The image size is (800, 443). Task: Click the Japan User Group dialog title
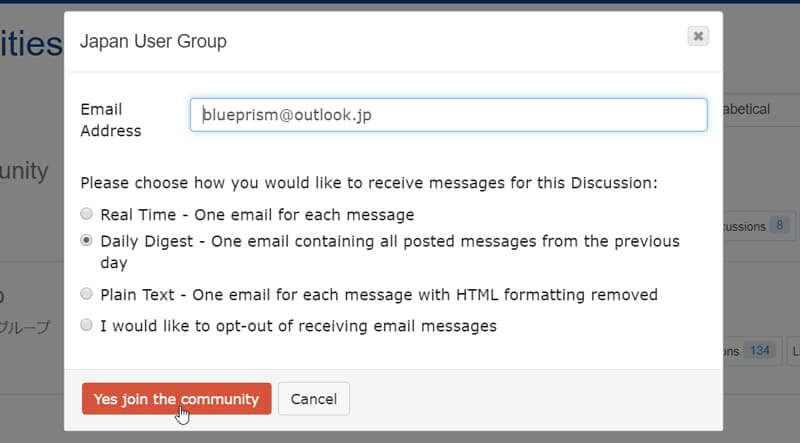pos(153,41)
